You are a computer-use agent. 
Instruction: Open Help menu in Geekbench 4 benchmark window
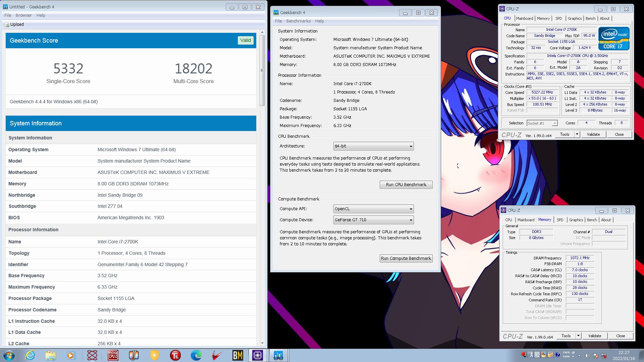[x=319, y=21]
